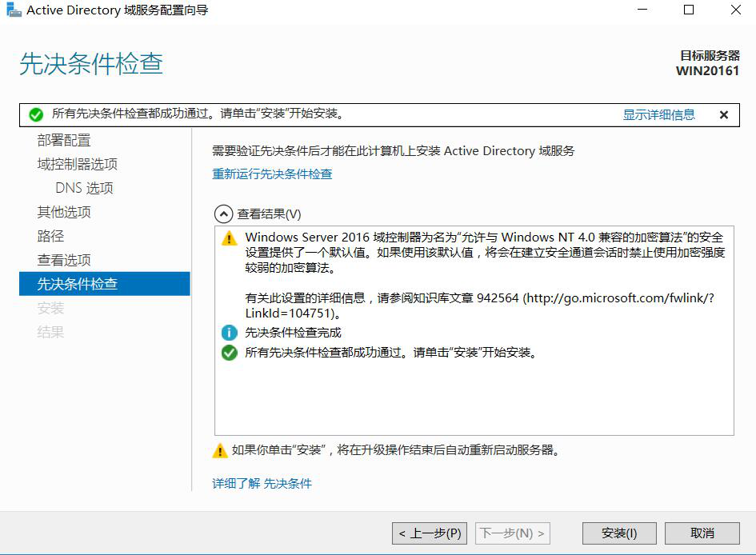Click the 先决条件检查完成 result text

pyautogui.click(x=293, y=333)
